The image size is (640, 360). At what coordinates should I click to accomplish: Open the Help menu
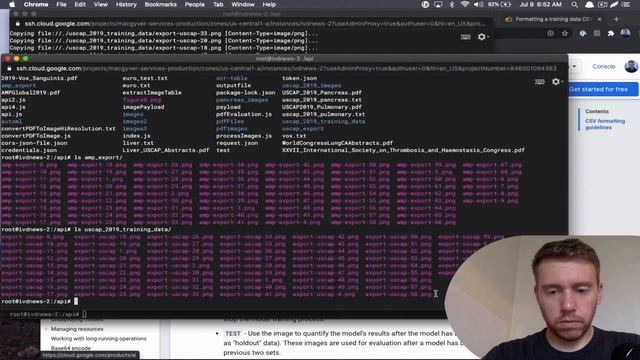point(269,4)
